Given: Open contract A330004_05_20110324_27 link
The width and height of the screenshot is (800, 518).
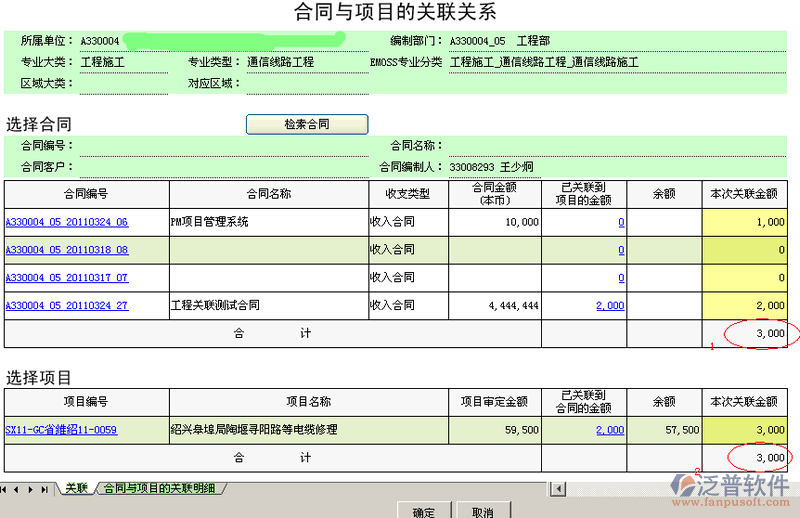Looking at the screenshot, I should [67, 306].
